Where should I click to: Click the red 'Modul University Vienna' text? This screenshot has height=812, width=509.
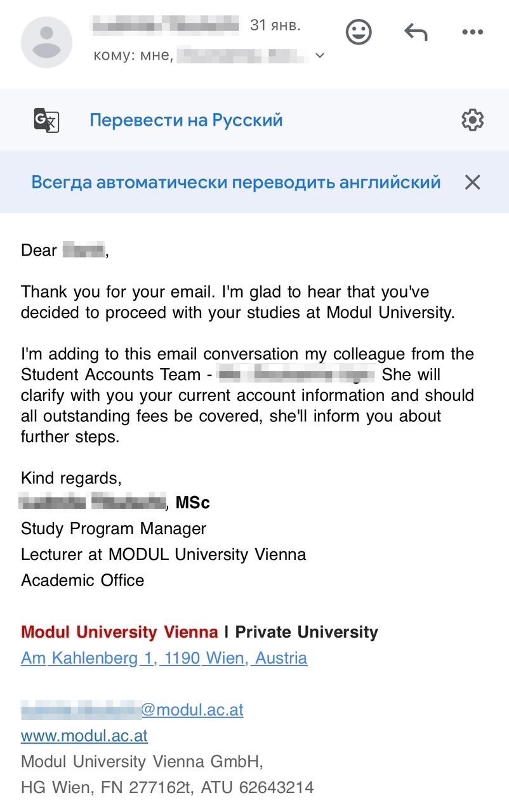tap(119, 632)
